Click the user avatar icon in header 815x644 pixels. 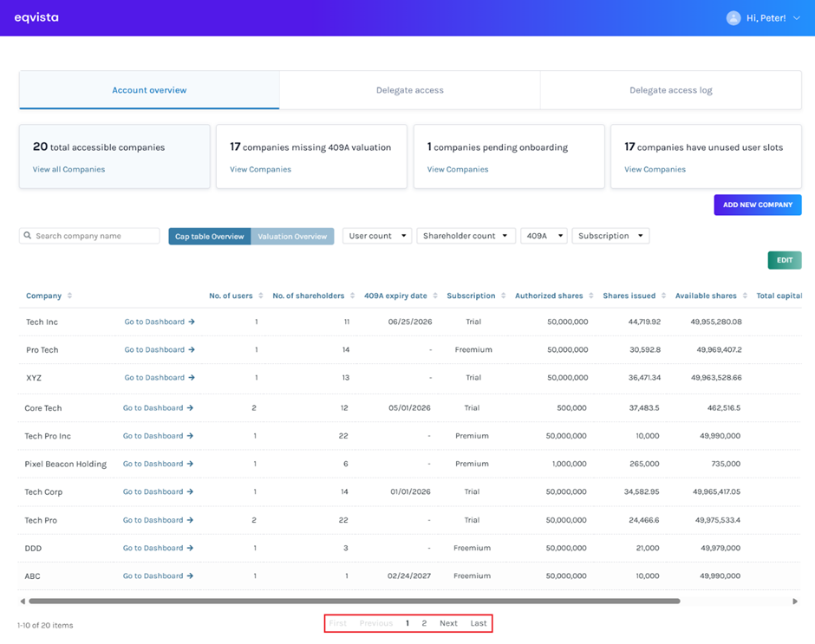(x=733, y=17)
